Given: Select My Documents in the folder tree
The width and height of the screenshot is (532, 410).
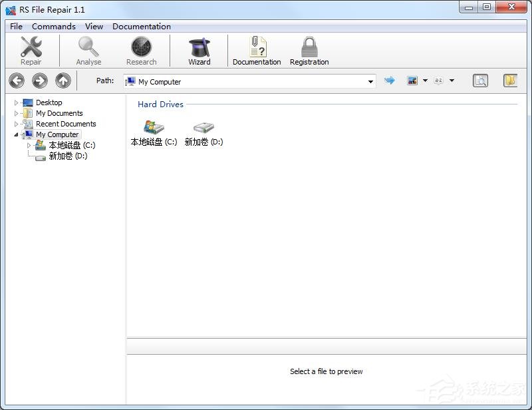Looking at the screenshot, I should (59, 113).
